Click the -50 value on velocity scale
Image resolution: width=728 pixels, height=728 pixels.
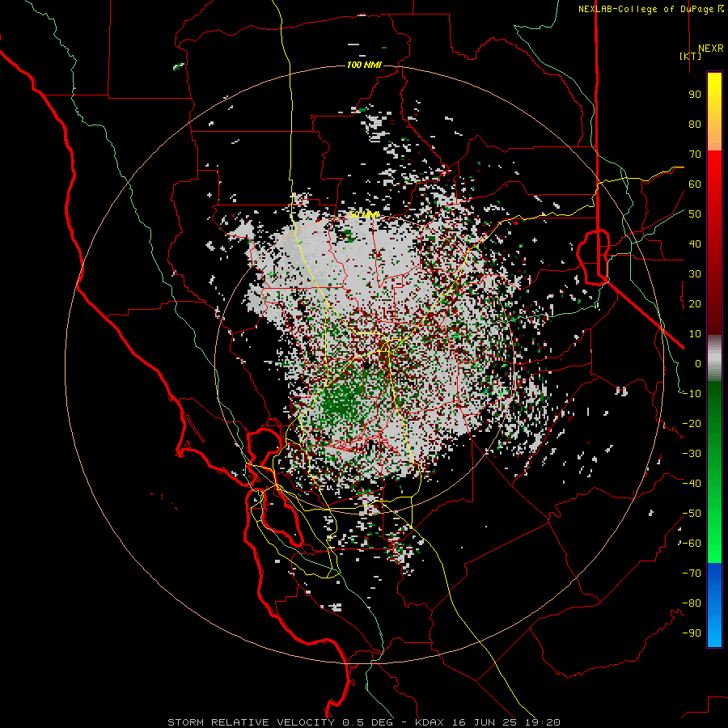tap(692, 514)
